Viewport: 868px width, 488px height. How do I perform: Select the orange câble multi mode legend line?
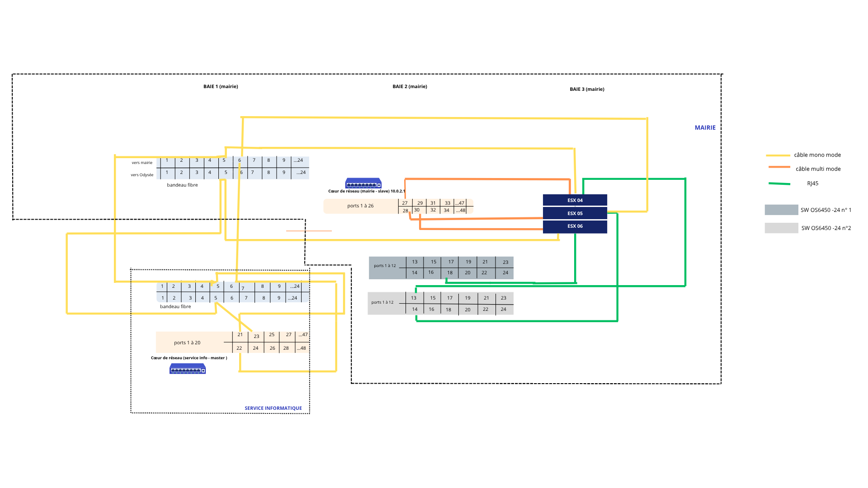(x=779, y=167)
